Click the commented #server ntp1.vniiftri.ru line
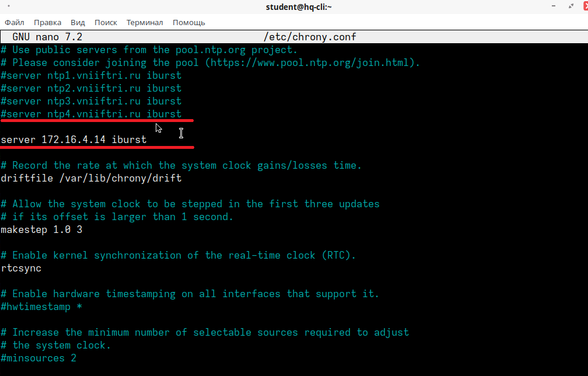588x376 pixels. coord(90,75)
